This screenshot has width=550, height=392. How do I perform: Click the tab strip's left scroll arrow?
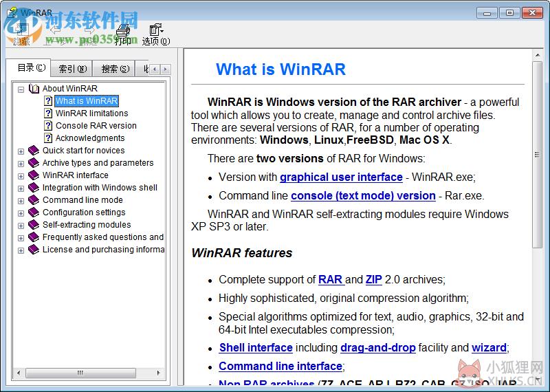155,69
